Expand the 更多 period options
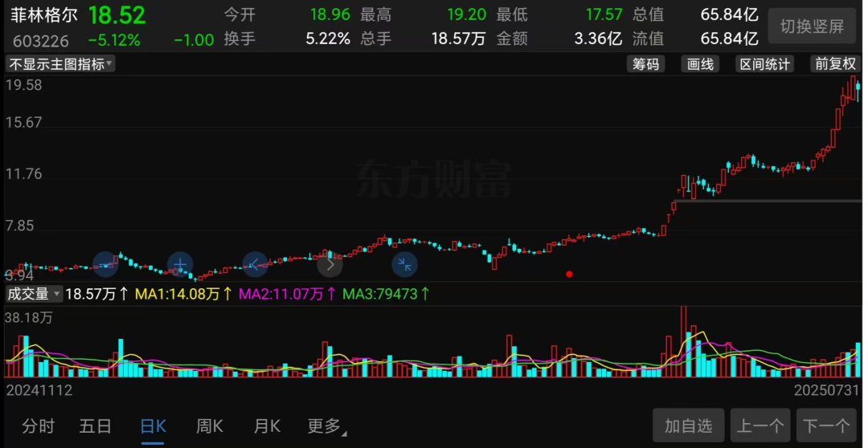This screenshot has height=448, width=868. [x=326, y=426]
